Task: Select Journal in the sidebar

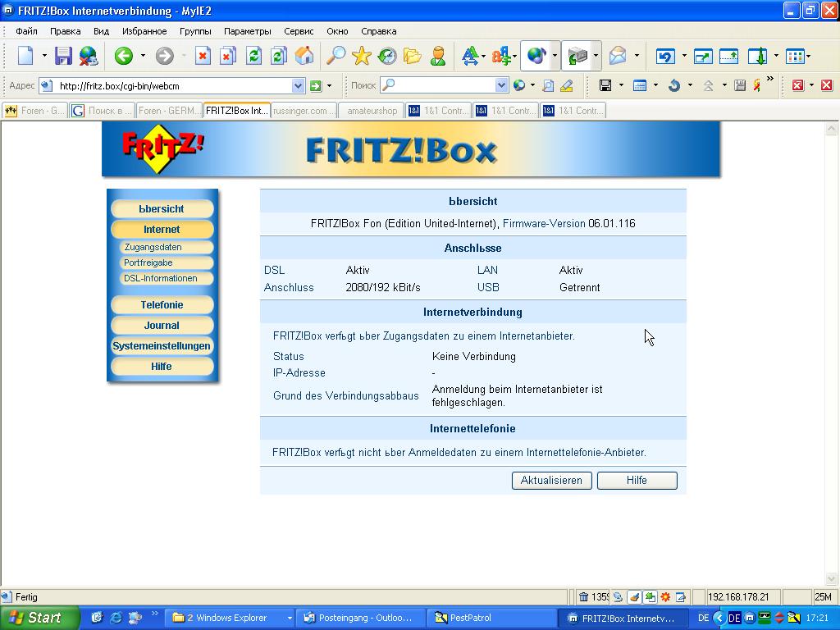Action: point(162,325)
